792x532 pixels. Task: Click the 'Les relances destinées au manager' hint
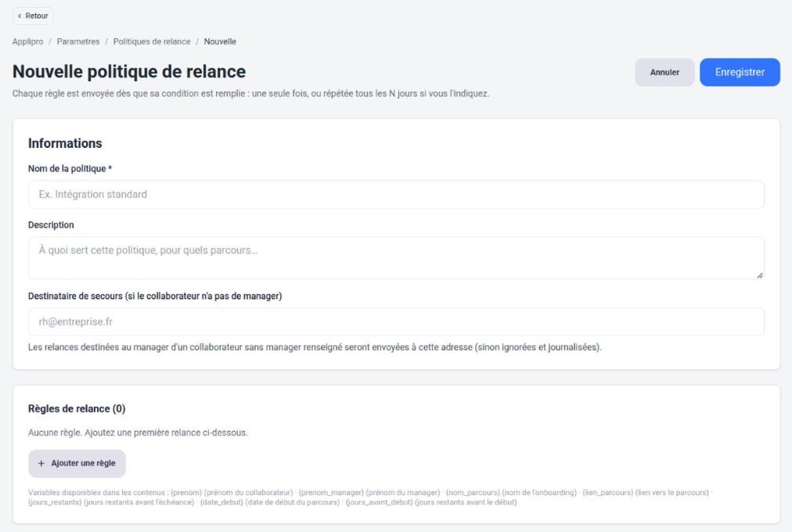tap(315, 347)
